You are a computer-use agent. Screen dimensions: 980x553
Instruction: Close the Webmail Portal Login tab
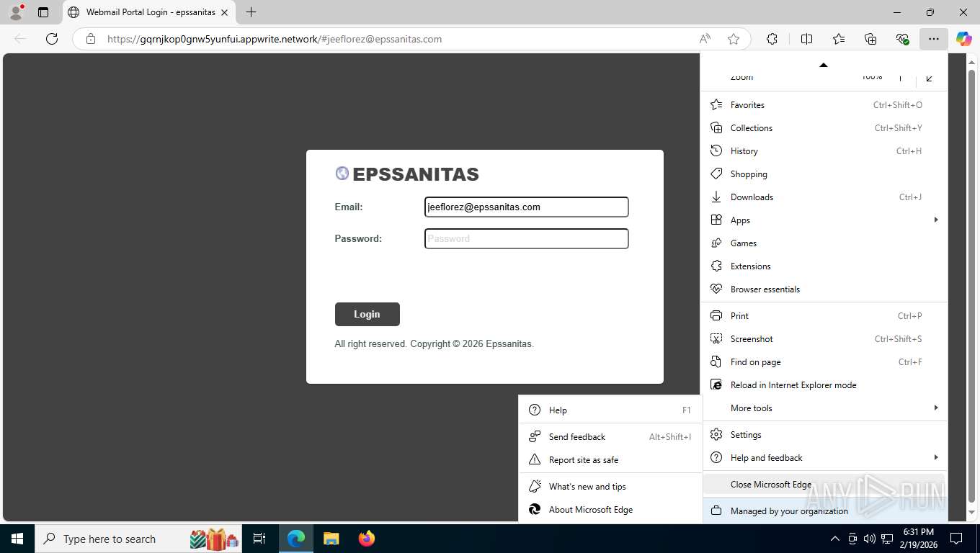(224, 12)
